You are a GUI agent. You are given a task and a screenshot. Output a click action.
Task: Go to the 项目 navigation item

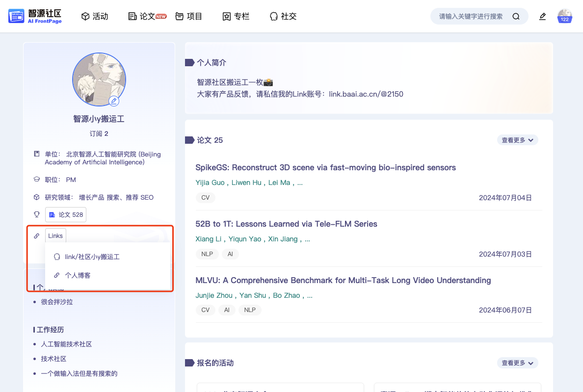(x=189, y=16)
